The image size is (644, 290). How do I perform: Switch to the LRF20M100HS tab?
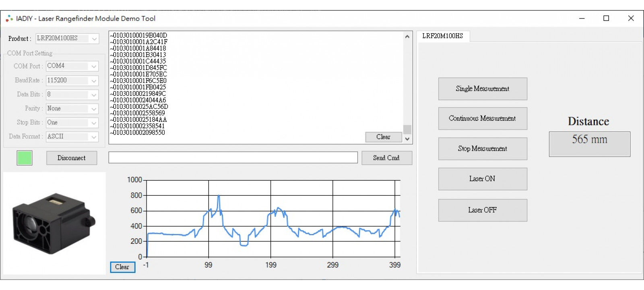[x=442, y=36]
